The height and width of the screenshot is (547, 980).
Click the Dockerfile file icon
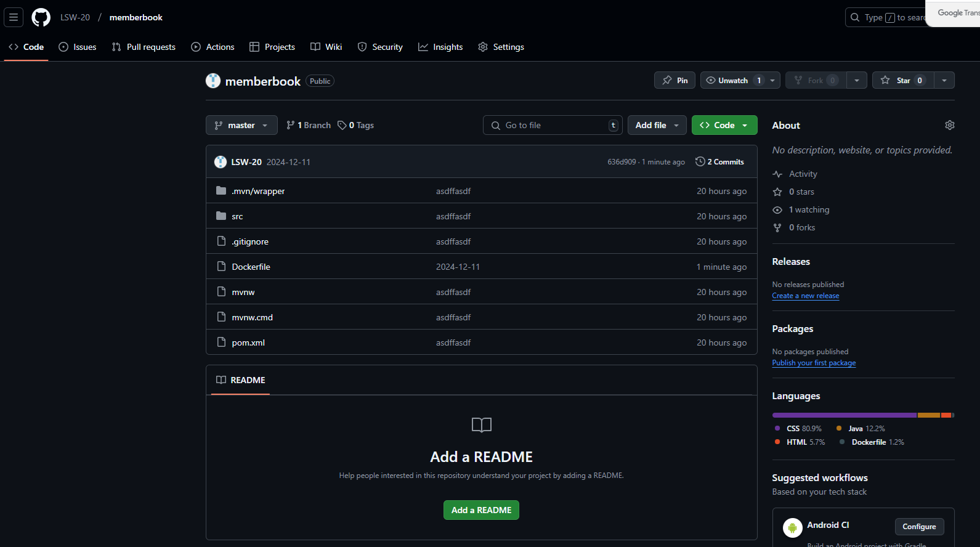tap(221, 267)
